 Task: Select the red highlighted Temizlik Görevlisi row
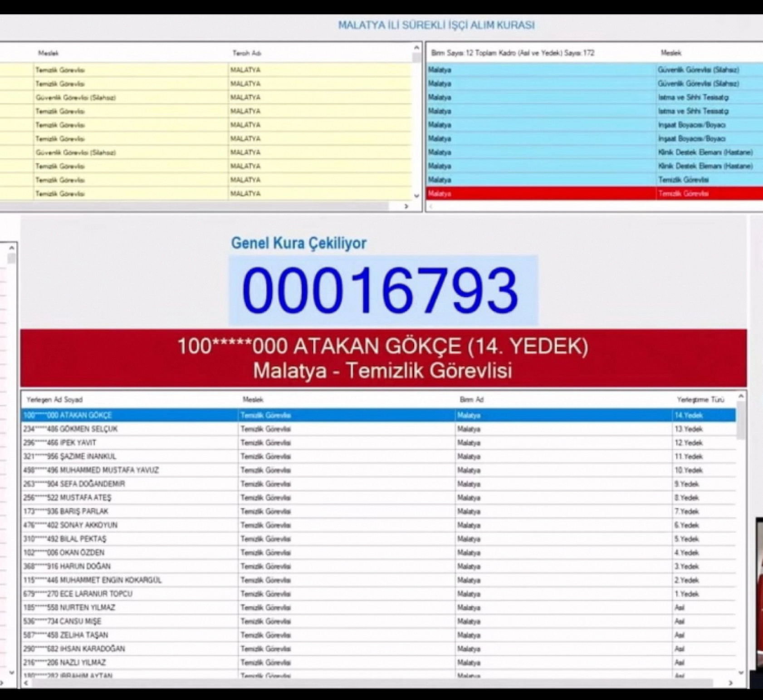click(x=590, y=194)
